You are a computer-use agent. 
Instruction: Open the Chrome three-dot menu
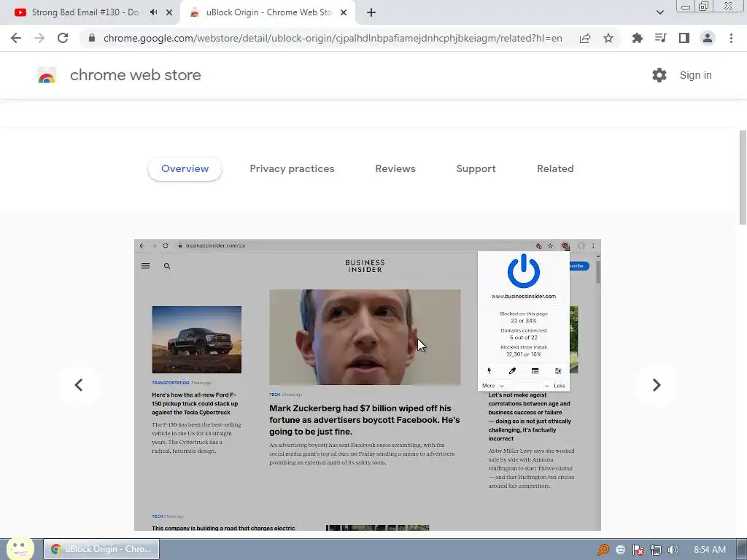click(x=731, y=38)
